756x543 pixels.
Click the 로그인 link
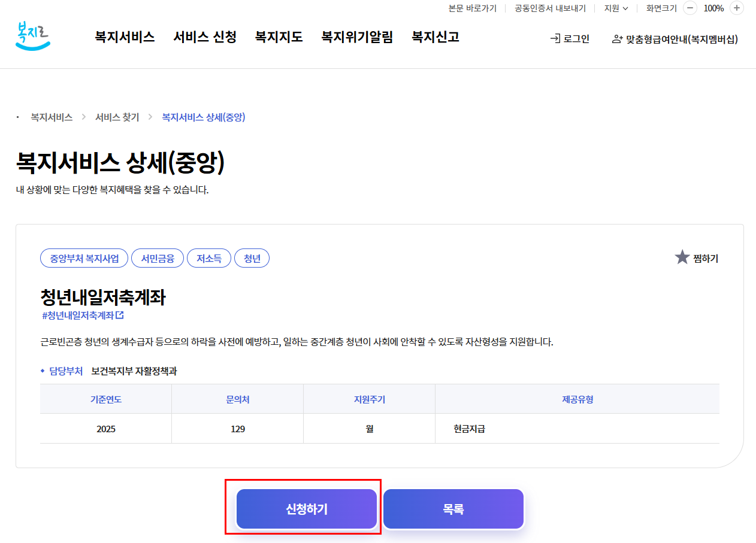coord(570,39)
